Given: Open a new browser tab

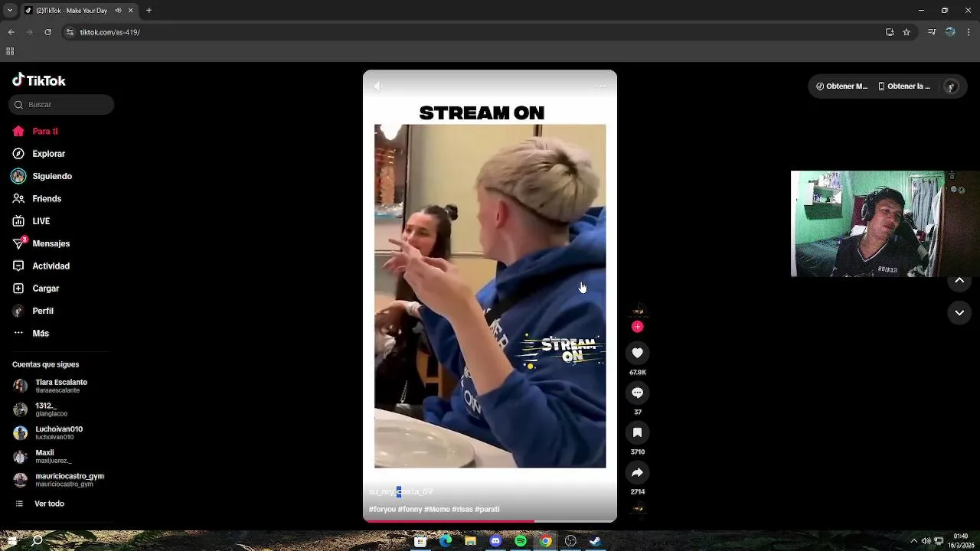Looking at the screenshot, I should coord(149,11).
